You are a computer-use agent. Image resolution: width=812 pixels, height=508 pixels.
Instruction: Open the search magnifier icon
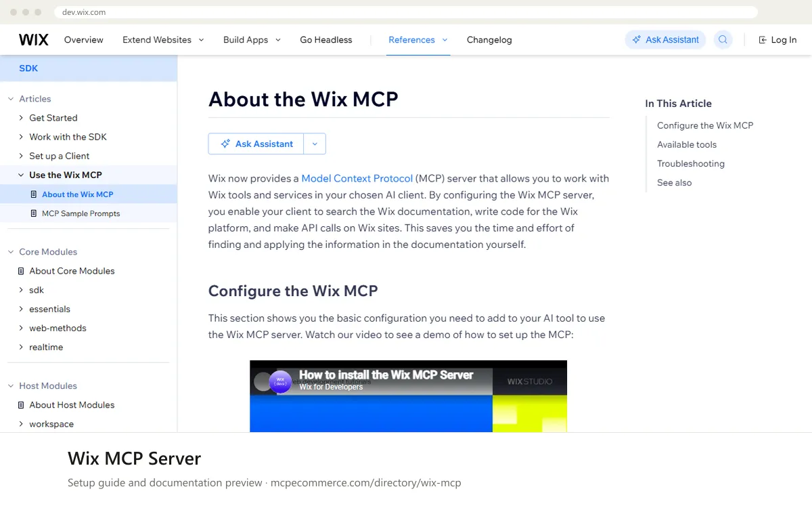723,40
